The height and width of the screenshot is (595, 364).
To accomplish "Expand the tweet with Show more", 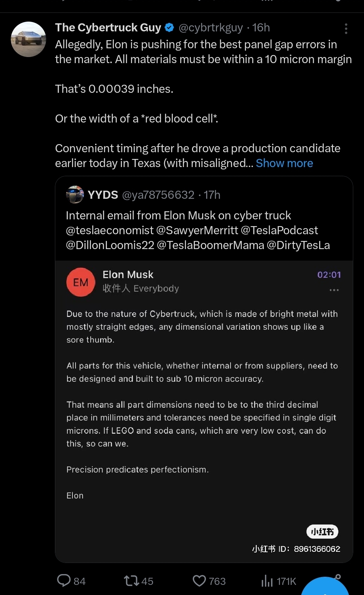I will click(284, 163).
